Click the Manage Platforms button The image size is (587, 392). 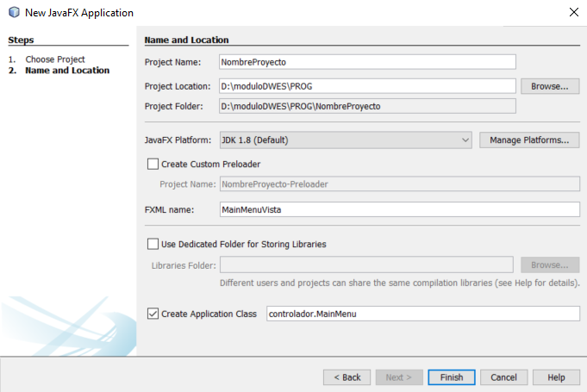tap(529, 140)
